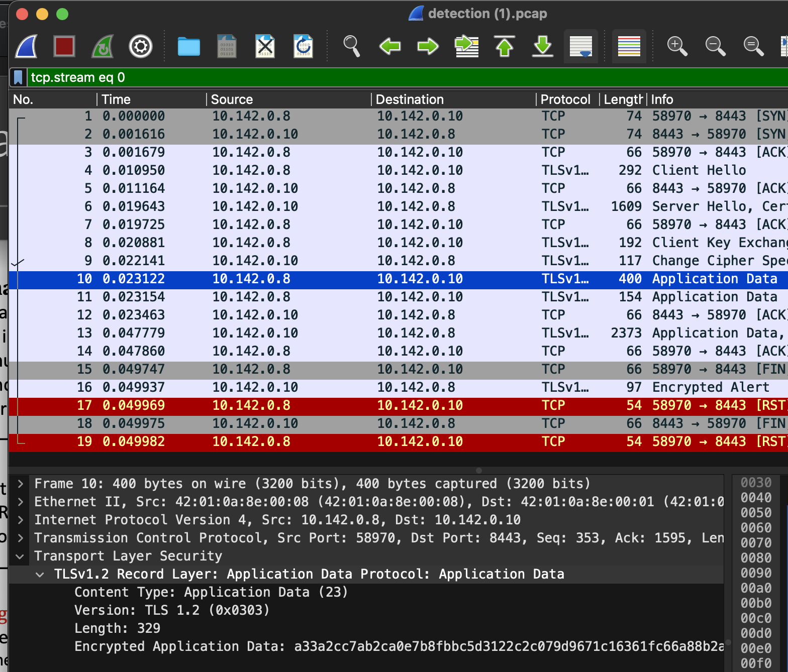Select packet 19 red RST row

tap(399, 441)
